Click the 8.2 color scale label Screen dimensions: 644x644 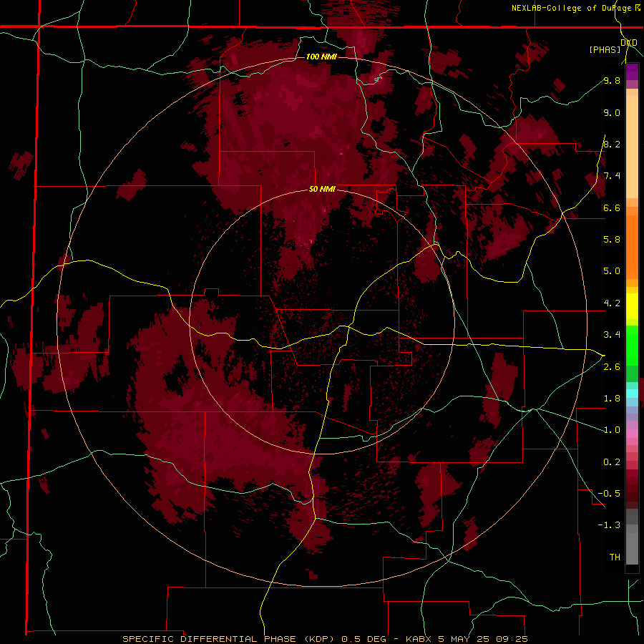tap(612, 144)
